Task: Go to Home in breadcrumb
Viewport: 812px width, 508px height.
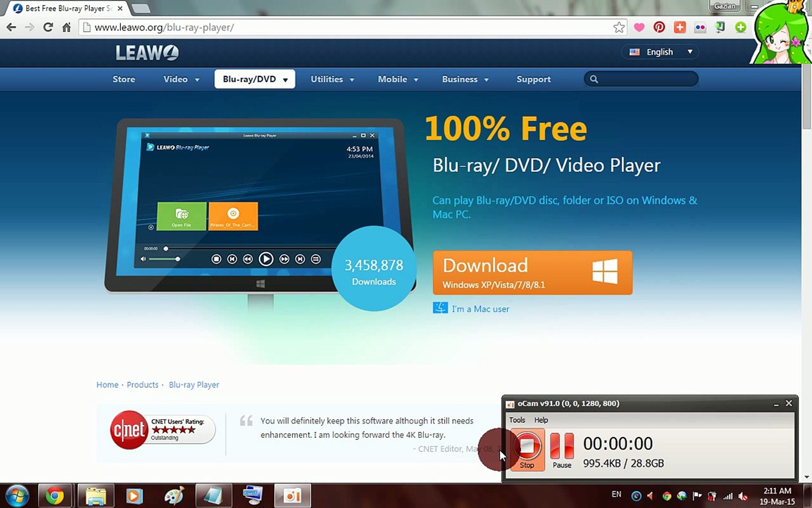Action: (x=107, y=385)
